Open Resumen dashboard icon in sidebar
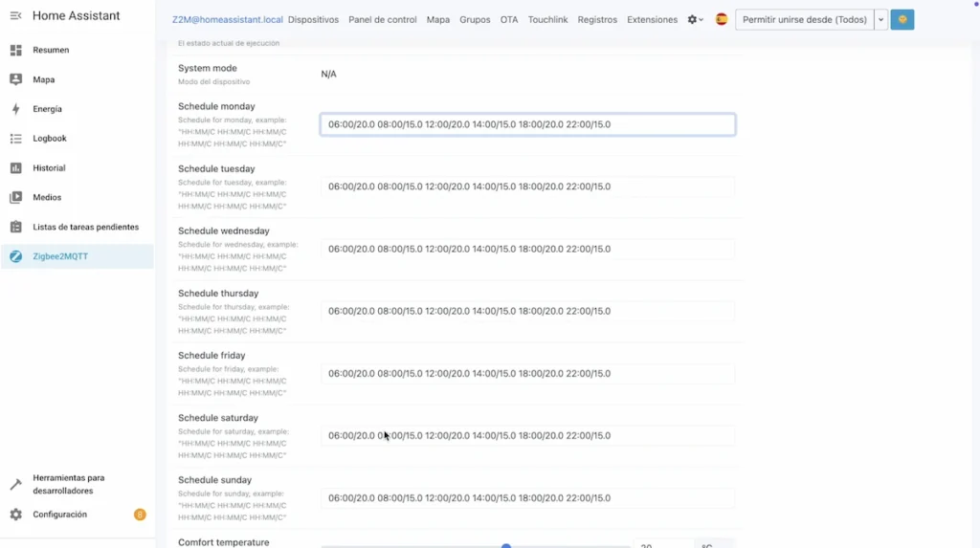The width and height of the screenshot is (980, 548). click(x=15, y=50)
